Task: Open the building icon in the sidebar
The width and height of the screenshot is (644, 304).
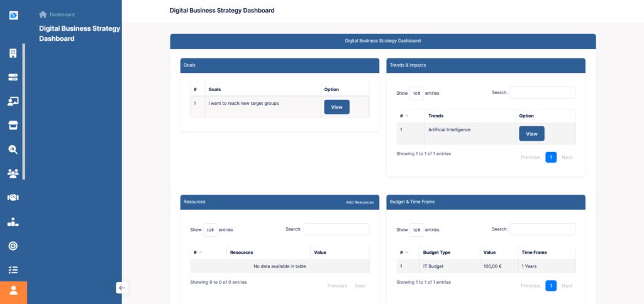Action: pyautogui.click(x=13, y=53)
